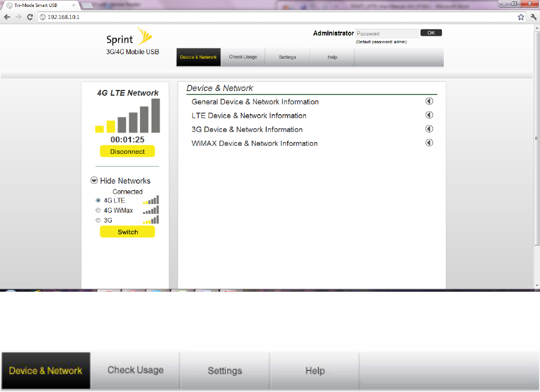Open the browser wrench menu

534,17
